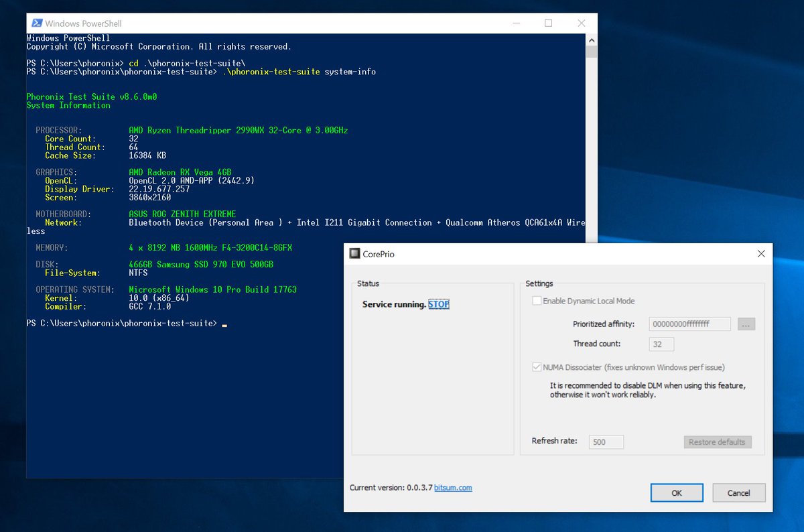Close the Windows PowerShell window
Image resolution: width=804 pixels, height=532 pixels.
click(x=581, y=23)
